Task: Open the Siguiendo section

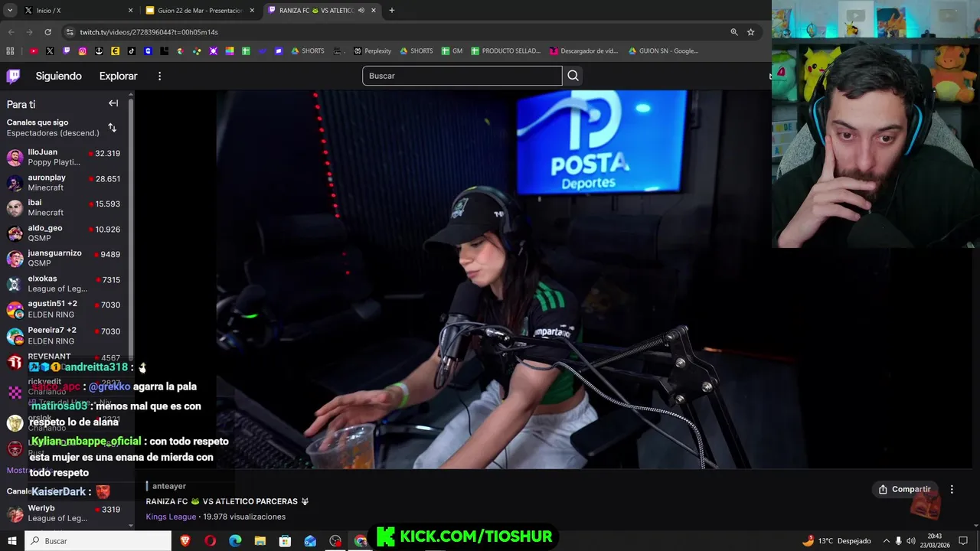Action: click(58, 76)
